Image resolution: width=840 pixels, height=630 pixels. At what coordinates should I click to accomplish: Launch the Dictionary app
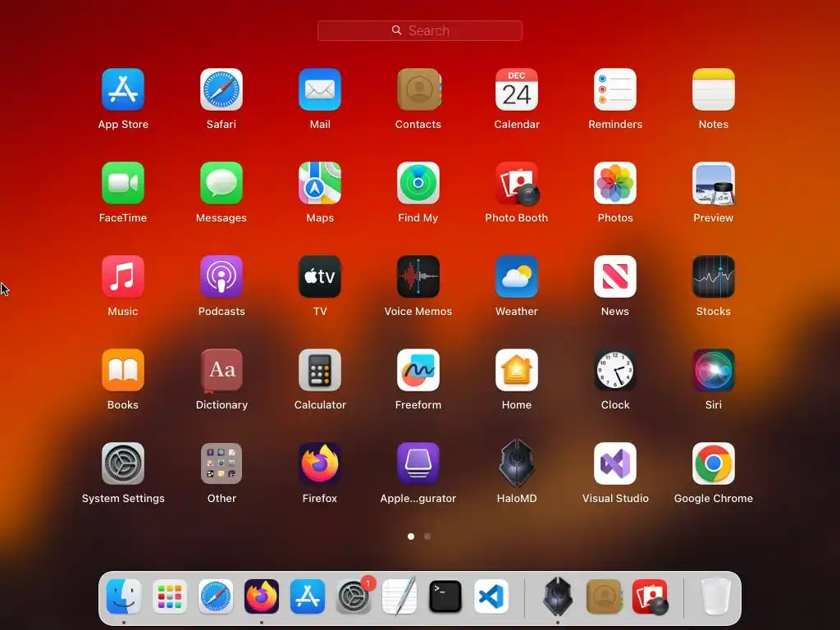[221, 370]
